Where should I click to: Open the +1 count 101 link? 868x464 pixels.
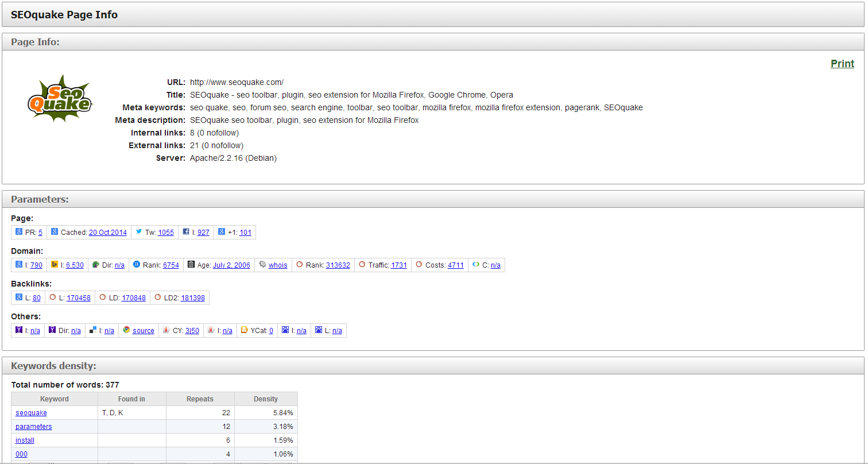[x=246, y=233]
